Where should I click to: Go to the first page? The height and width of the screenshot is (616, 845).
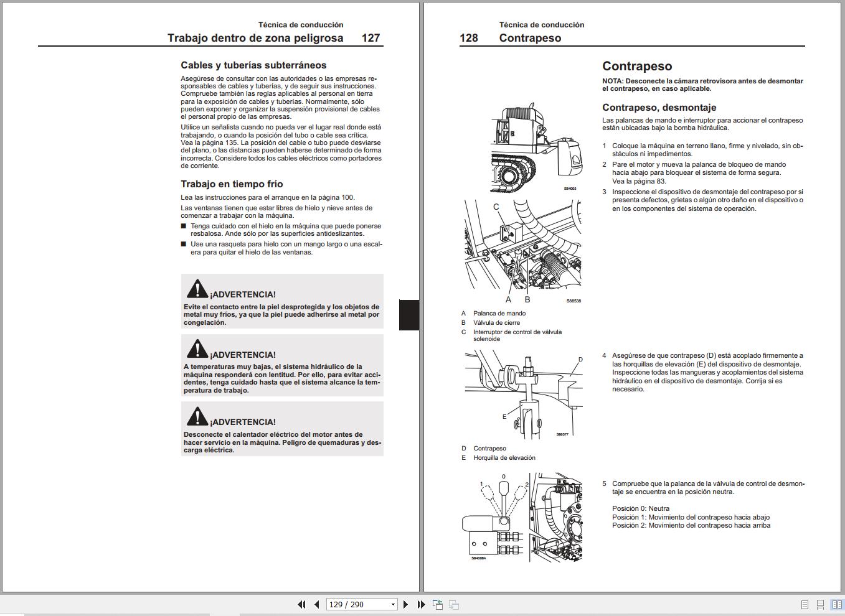302,604
